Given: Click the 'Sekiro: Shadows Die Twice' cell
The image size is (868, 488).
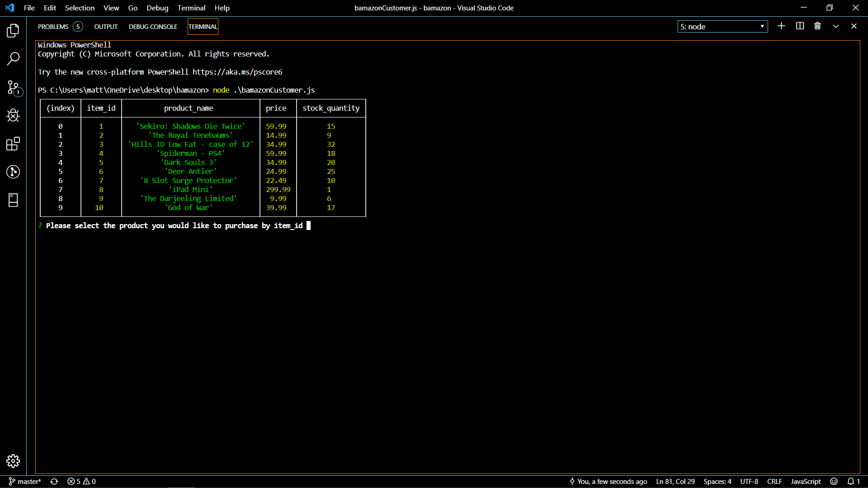Looking at the screenshot, I should click(190, 126).
